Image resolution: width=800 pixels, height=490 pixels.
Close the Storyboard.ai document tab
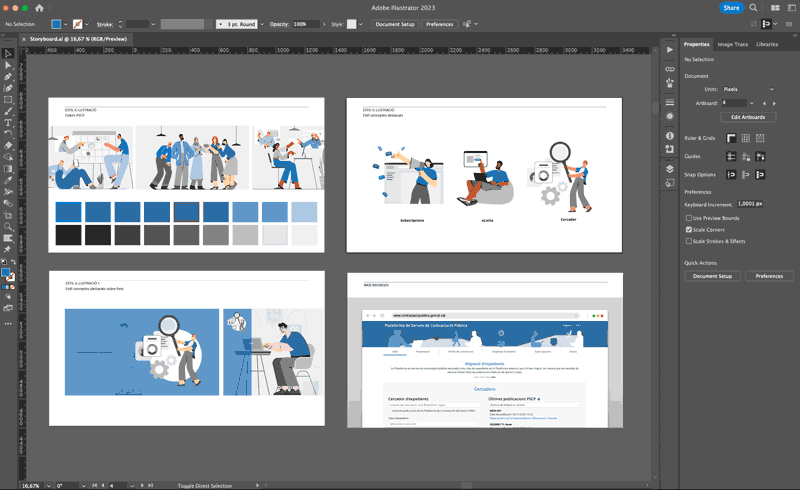click(24, 39)
